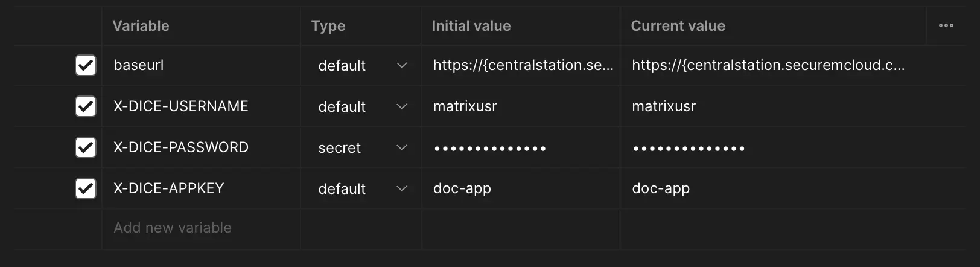Viewport: 980px width, 267px height.
Task: Toggle the X-DICE-PASSWORD variable checkbox
Action: [x=86, y=147]
